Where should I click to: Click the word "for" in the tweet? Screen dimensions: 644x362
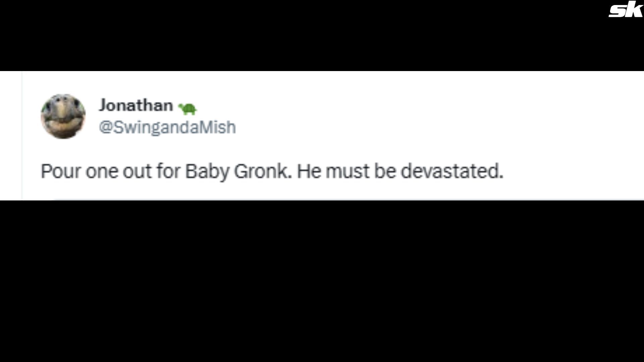click(169, 171)
